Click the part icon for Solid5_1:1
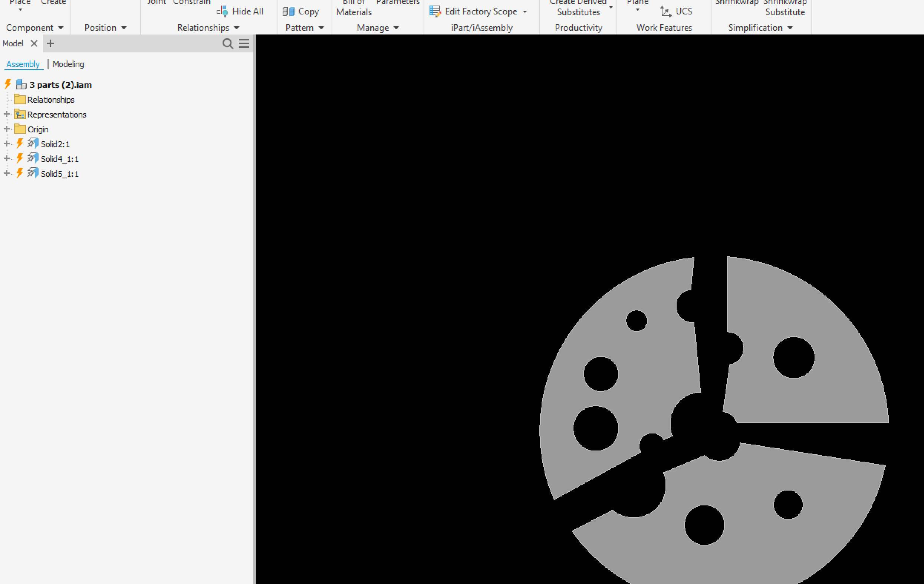 tap(33, 173)
